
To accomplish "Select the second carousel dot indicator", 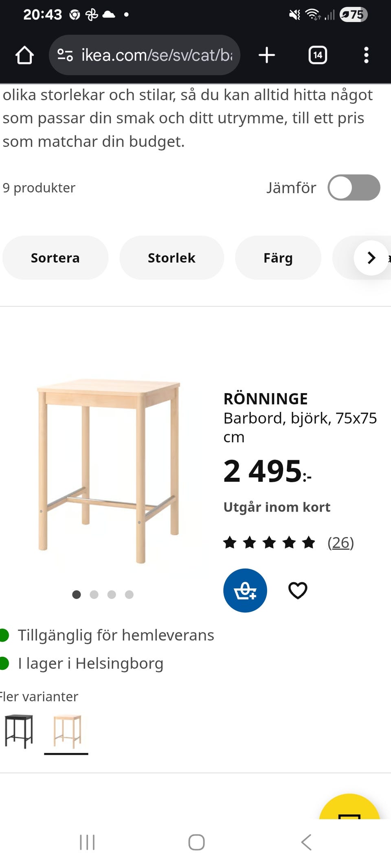I will point(95,595).
